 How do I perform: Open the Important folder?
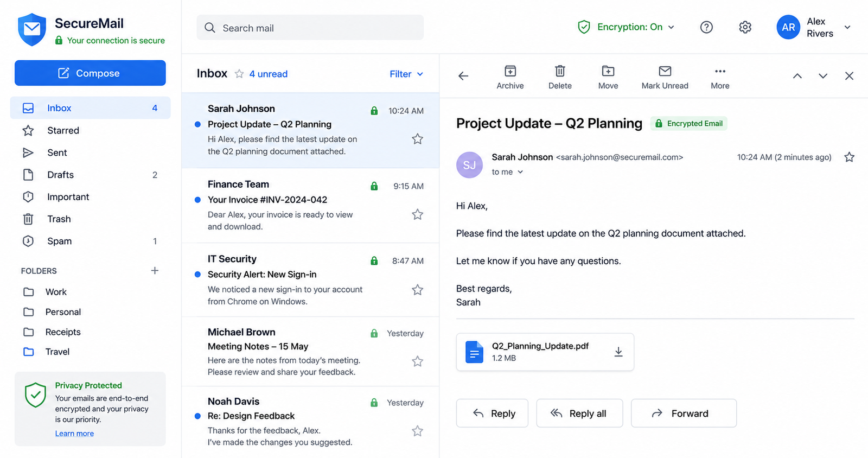[91, 197]
